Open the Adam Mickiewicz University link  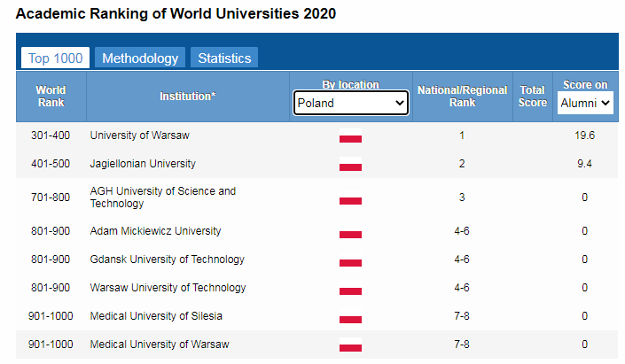pos(155,231)
